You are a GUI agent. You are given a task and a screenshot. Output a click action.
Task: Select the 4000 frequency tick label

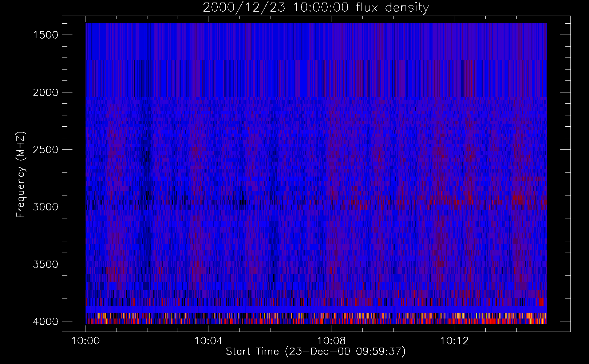point(46,321)
